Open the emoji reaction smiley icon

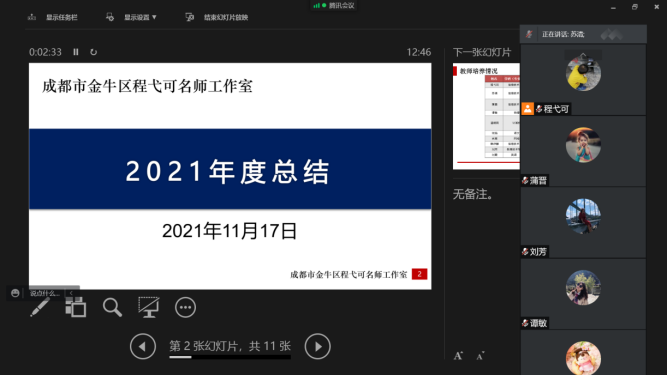tap(15, 293)
